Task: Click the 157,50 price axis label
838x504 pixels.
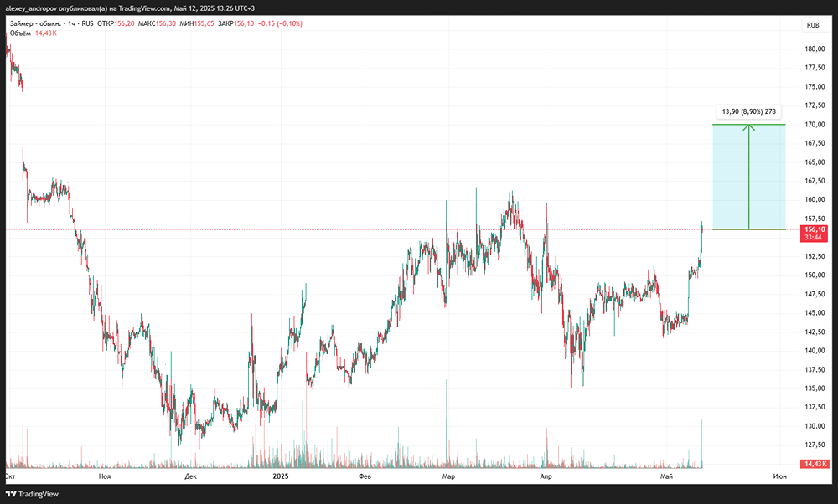Action: point(815,219)
